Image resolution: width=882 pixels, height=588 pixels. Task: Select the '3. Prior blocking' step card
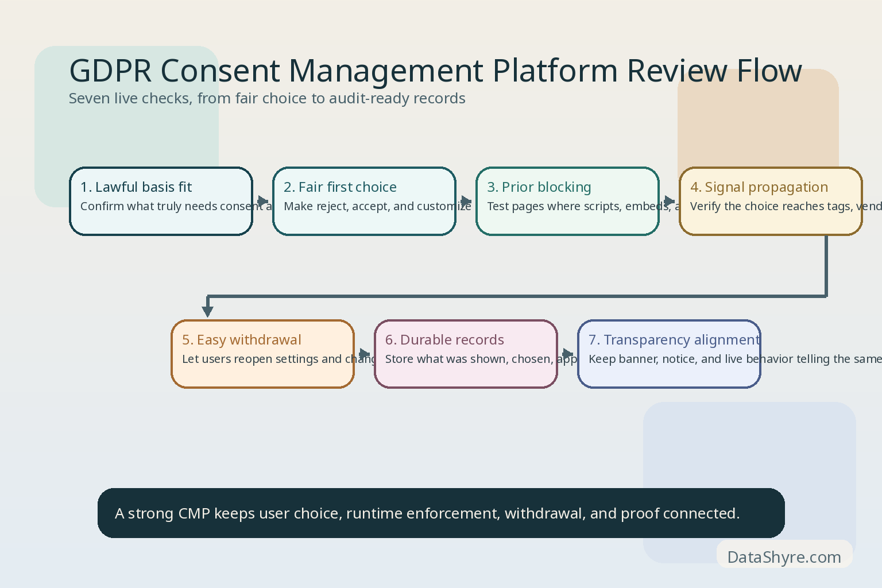(x=567, y=202)
